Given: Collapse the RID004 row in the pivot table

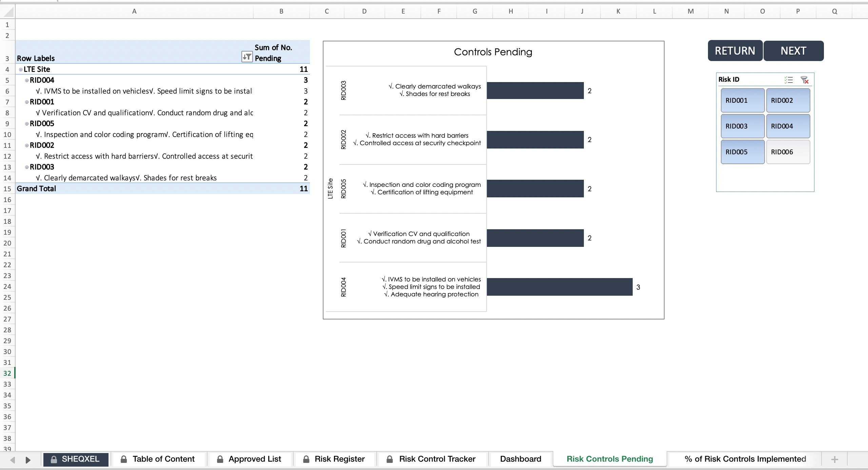Looking at the screenshot, I should 27,80.
